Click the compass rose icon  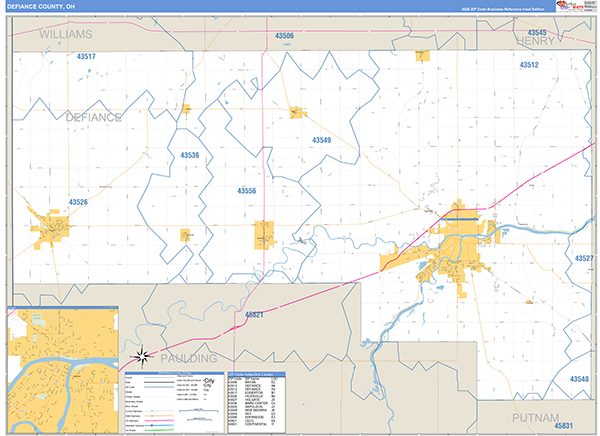[143, 354]
